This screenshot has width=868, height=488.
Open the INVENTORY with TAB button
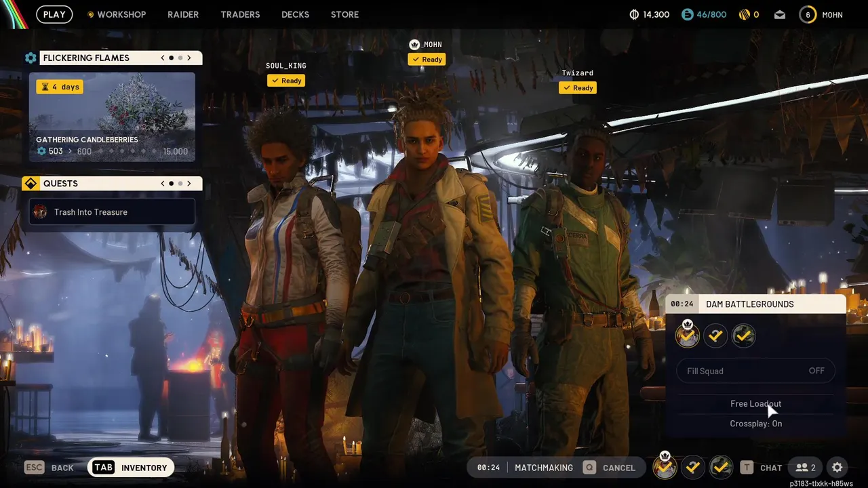[x=131, y=468]
